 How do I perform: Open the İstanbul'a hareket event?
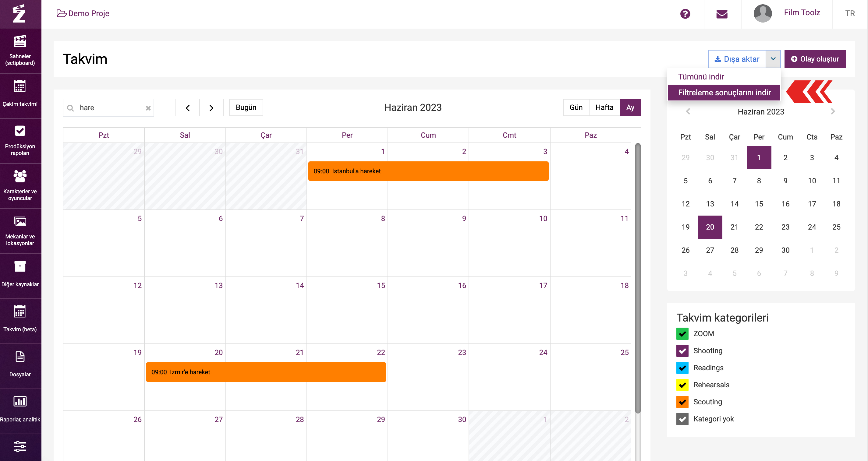point(428,171)
